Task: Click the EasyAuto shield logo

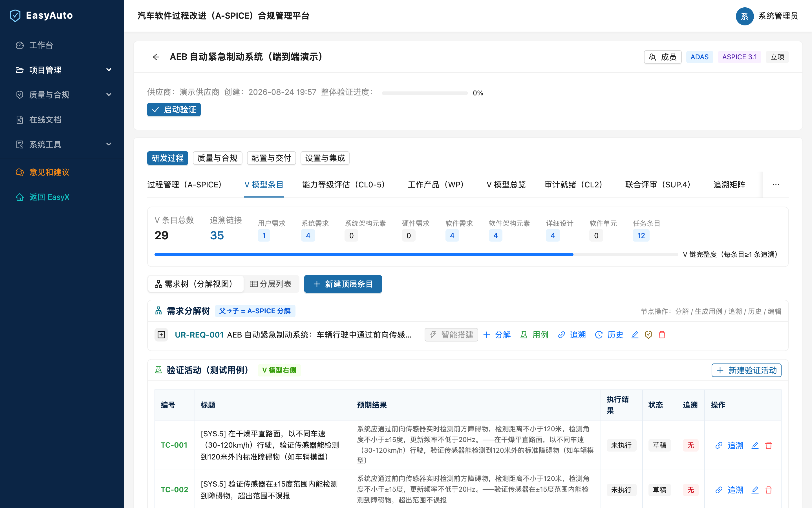Action: coord(15,16)
